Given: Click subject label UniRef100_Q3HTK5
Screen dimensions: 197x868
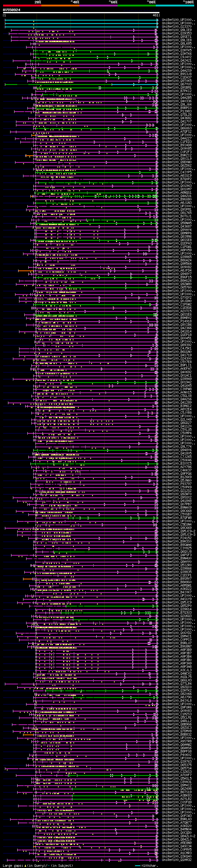Looking at the screenshot, I should (177, 50).
